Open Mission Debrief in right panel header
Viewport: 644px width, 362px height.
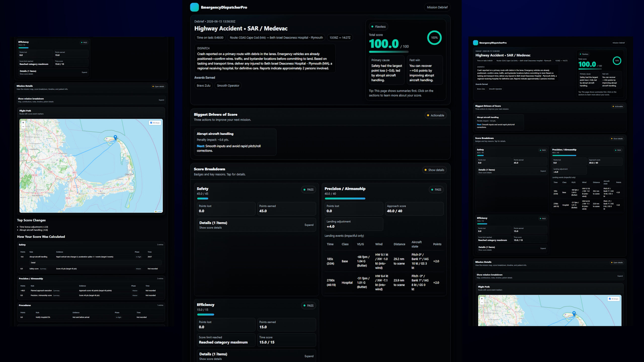(x=619, y=43)
